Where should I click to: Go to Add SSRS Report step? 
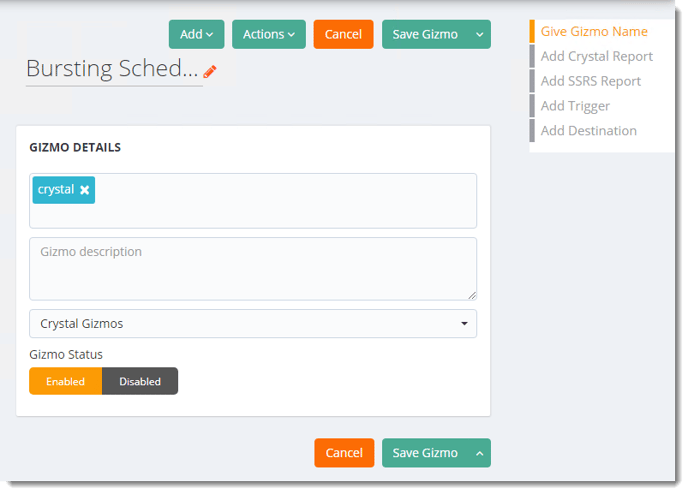[591, 81]
